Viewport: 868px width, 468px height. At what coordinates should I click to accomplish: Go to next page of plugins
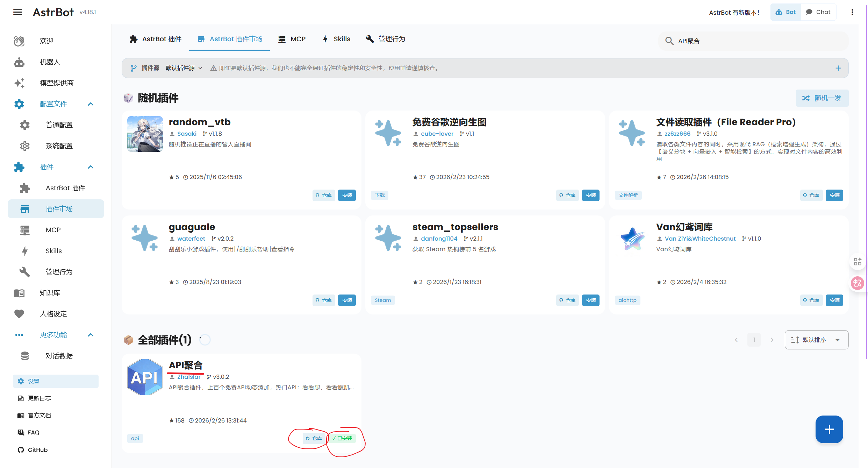772,340
